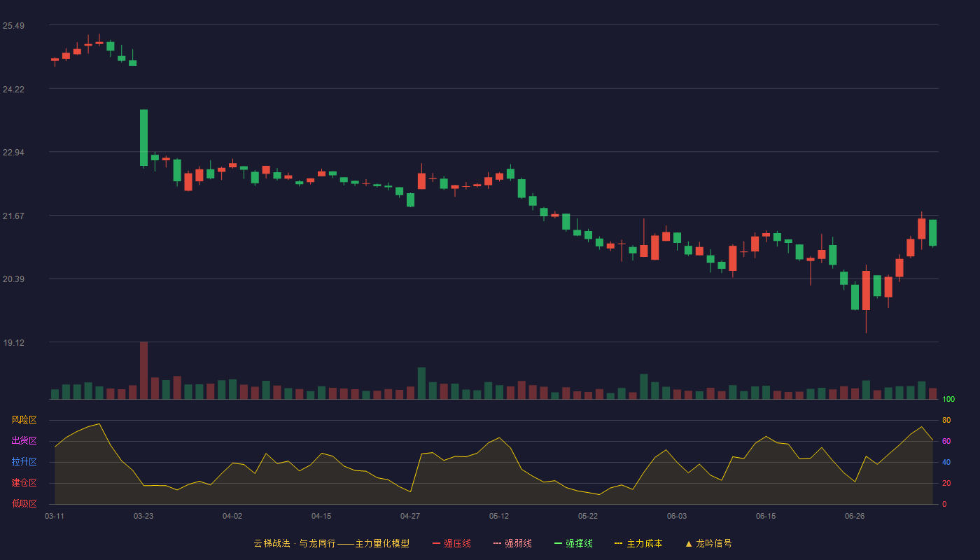
Task: Click the 04-02 date label
Action: coord(232,516)
